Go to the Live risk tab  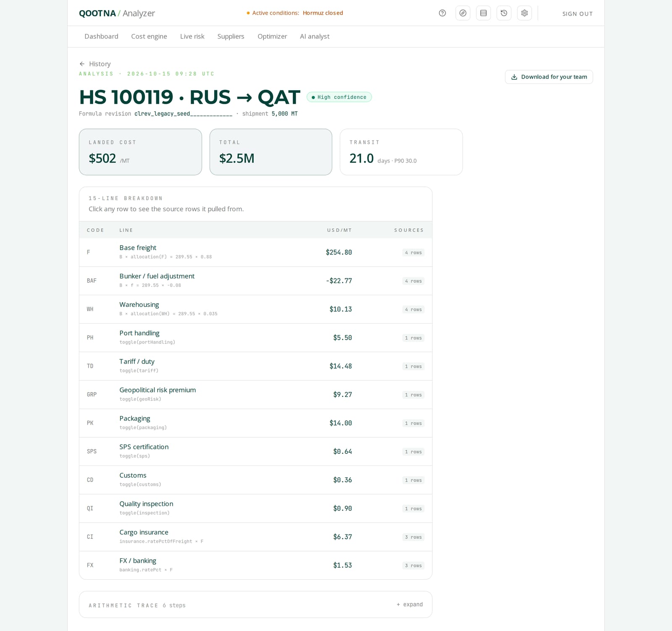click(192, 37)
